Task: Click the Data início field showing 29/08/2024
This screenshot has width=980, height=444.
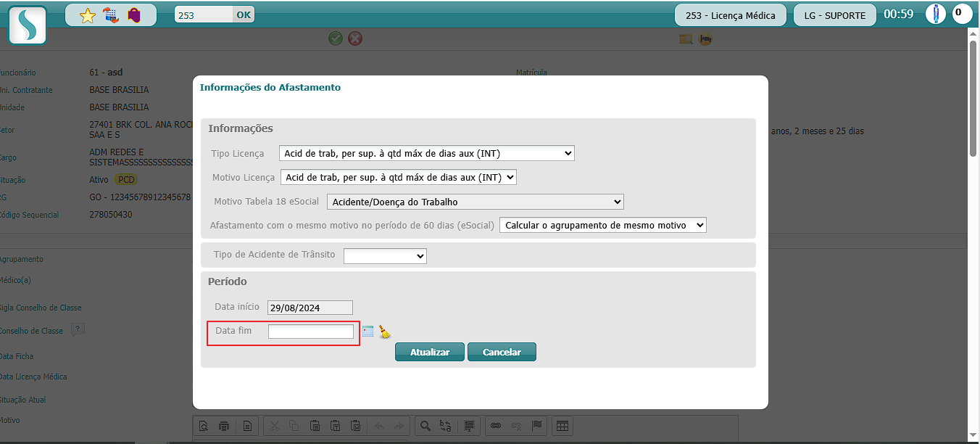Action: [x=310, y=308]
